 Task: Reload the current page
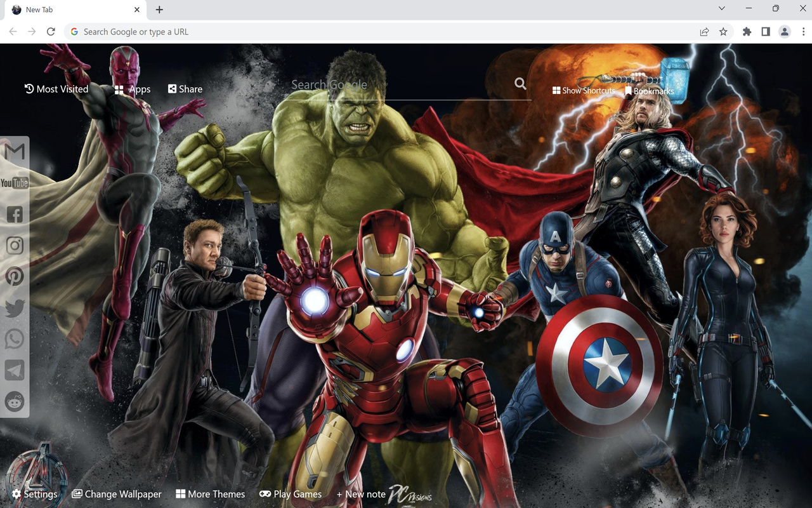[x=51, y=32]
